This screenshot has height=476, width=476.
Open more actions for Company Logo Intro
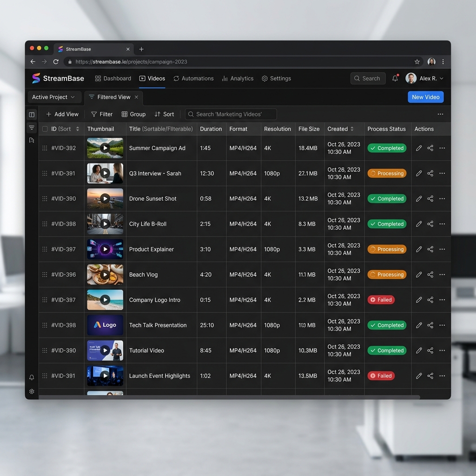(442, 300)
